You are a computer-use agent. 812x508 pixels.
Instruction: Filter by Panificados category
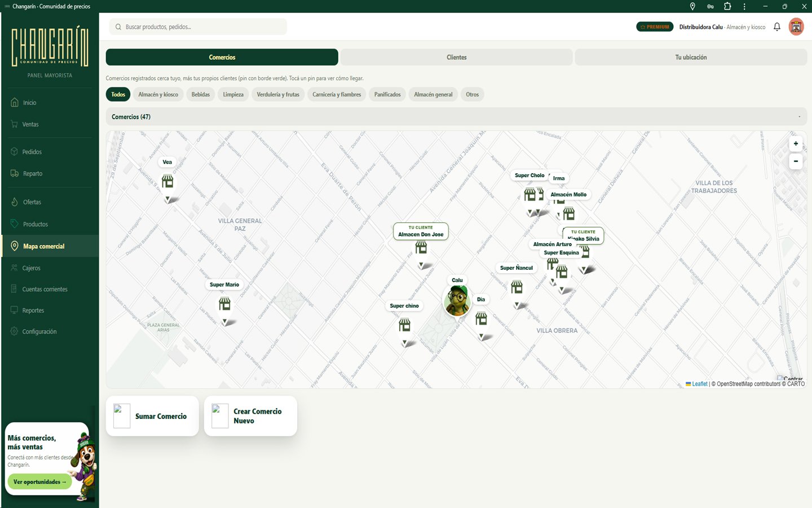coord(387,94)
